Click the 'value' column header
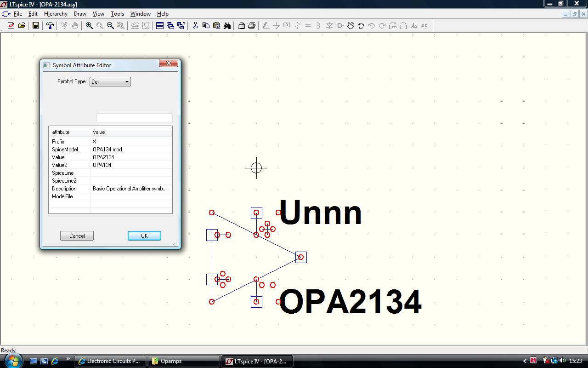The image size is (588, 368). click(131, 132)
